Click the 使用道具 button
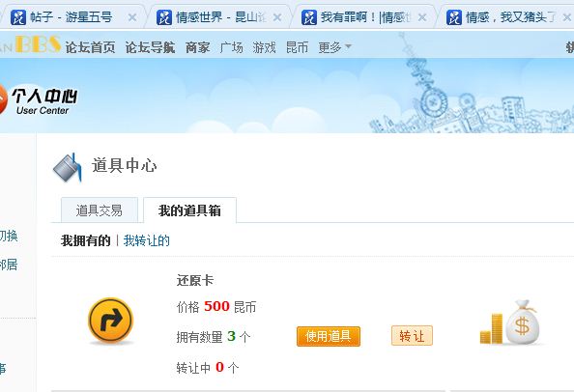This screenshot has height=392, width=574. (x=329, y=336)
